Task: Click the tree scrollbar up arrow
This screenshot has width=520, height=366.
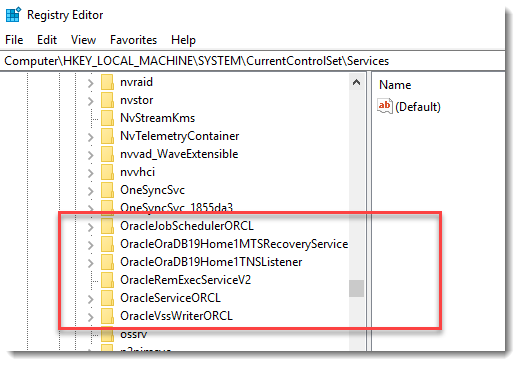Action: pos(356,82)
